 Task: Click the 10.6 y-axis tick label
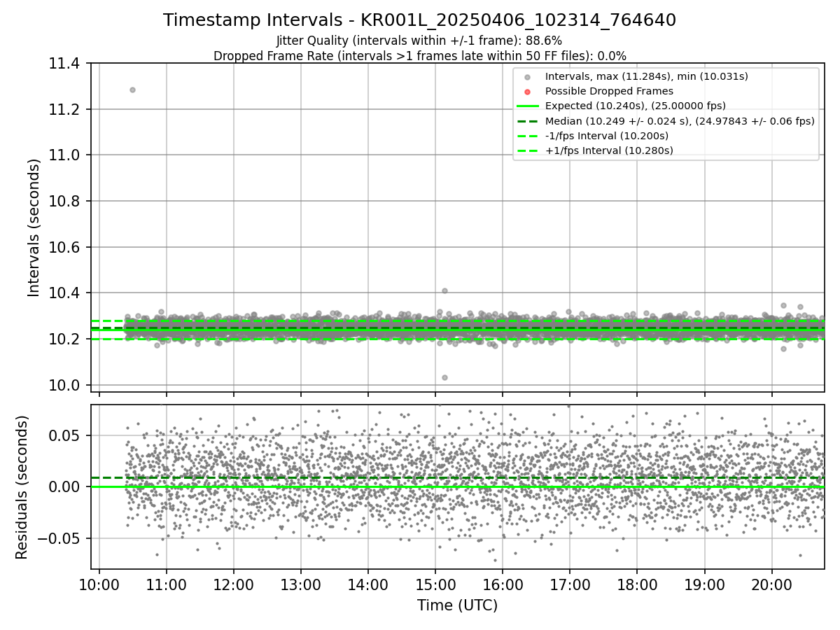[65, 247]
